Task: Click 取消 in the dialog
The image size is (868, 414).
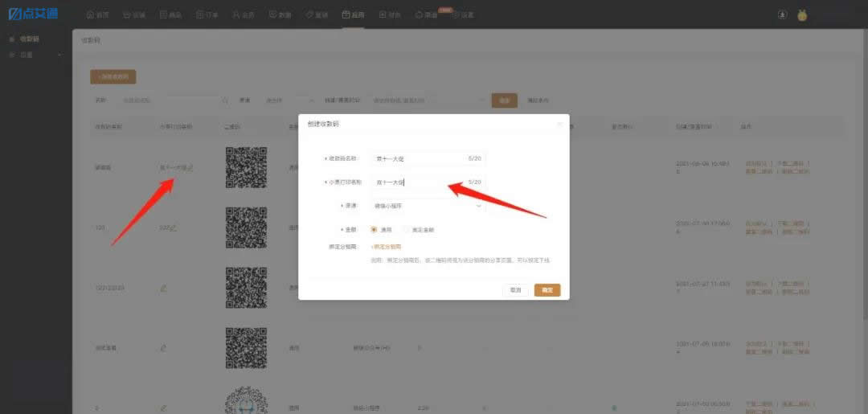Action: click(515, 290)
